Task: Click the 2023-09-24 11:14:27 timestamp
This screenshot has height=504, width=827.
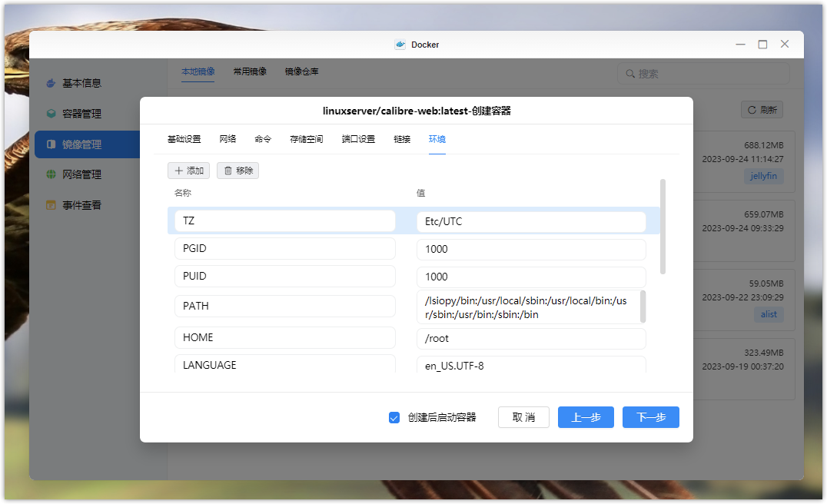Action: (x=742, y=159)
